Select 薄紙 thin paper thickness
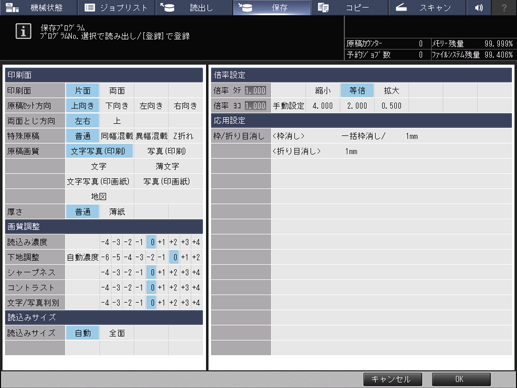The width and height of the screenshot is (517, 388). [x=117, y=212]
